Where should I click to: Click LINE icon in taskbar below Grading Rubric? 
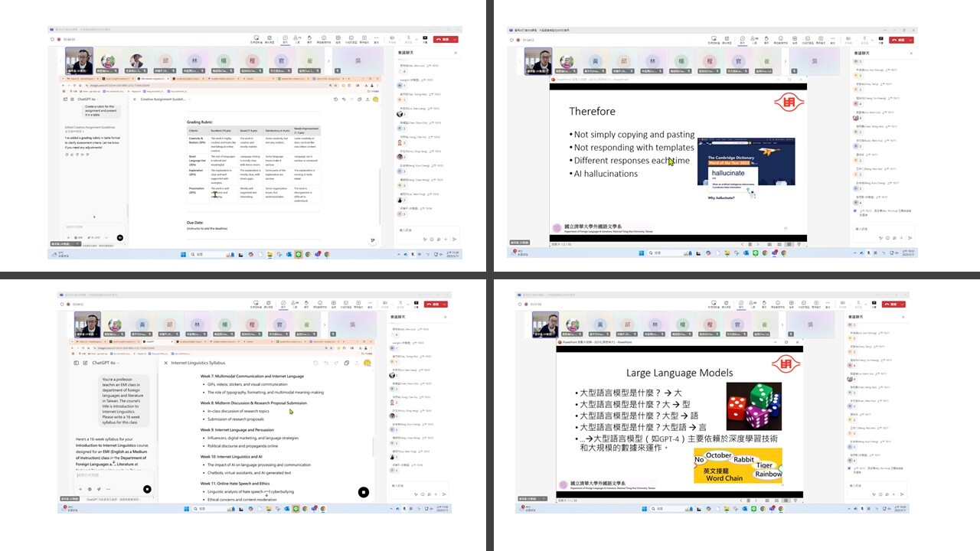pyautogui.click(x=298, y=254)
